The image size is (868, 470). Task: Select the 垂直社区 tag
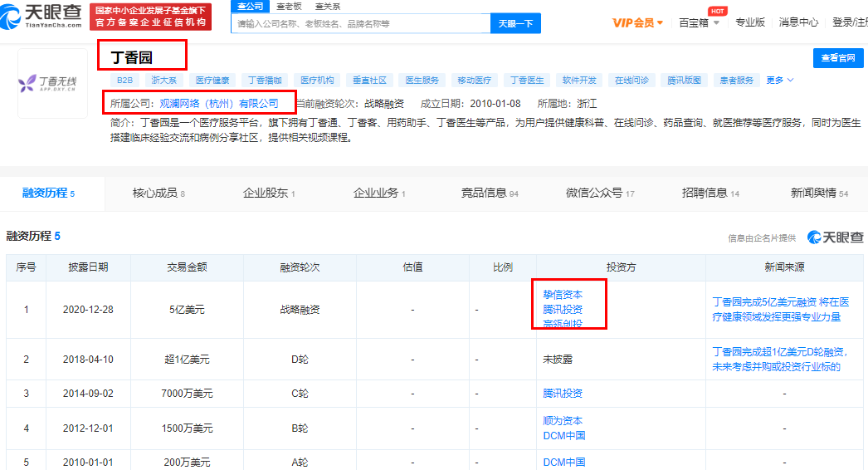tap(369, 81)
